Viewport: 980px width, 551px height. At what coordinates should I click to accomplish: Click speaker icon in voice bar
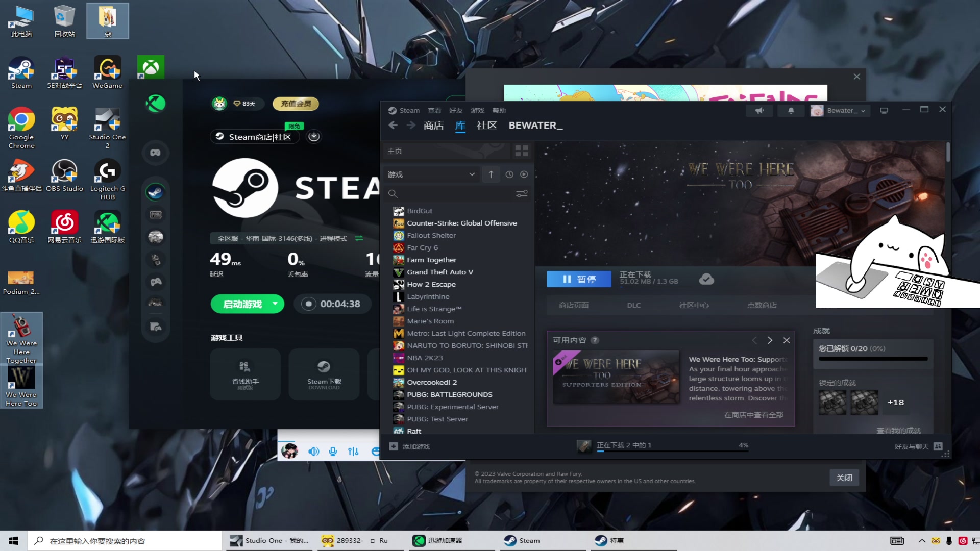[x=314, y=452]
